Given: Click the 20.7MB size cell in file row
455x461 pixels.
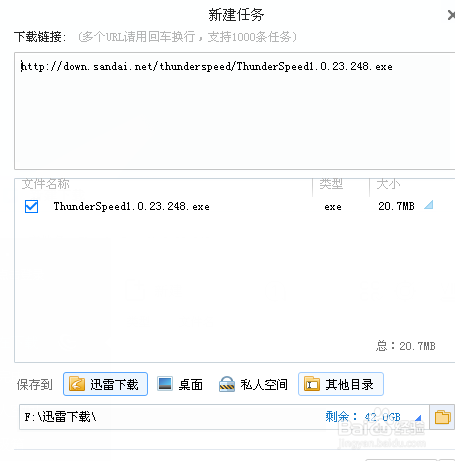Looking at the screenshot, I should pyautogui.click(x=396, y=206).
